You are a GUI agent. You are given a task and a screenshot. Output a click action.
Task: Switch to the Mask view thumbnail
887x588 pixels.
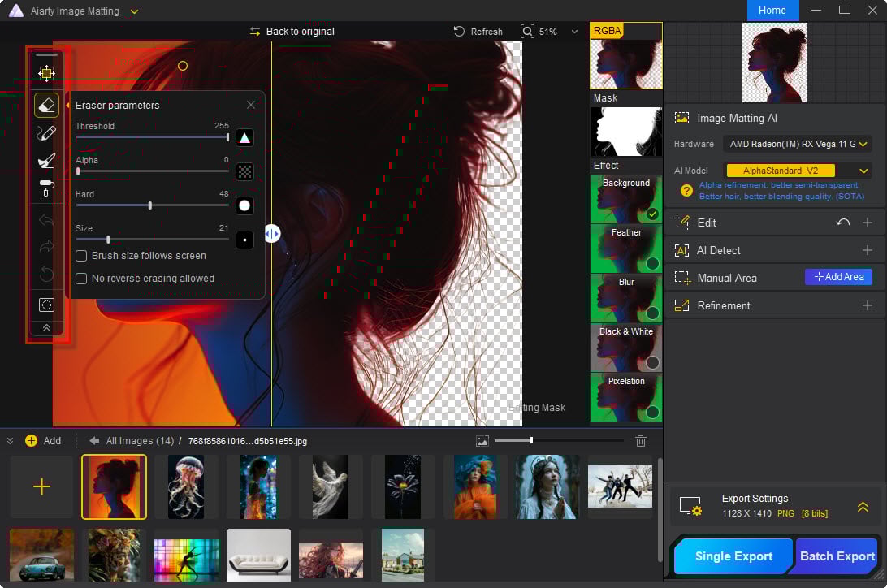pos(625,132)
